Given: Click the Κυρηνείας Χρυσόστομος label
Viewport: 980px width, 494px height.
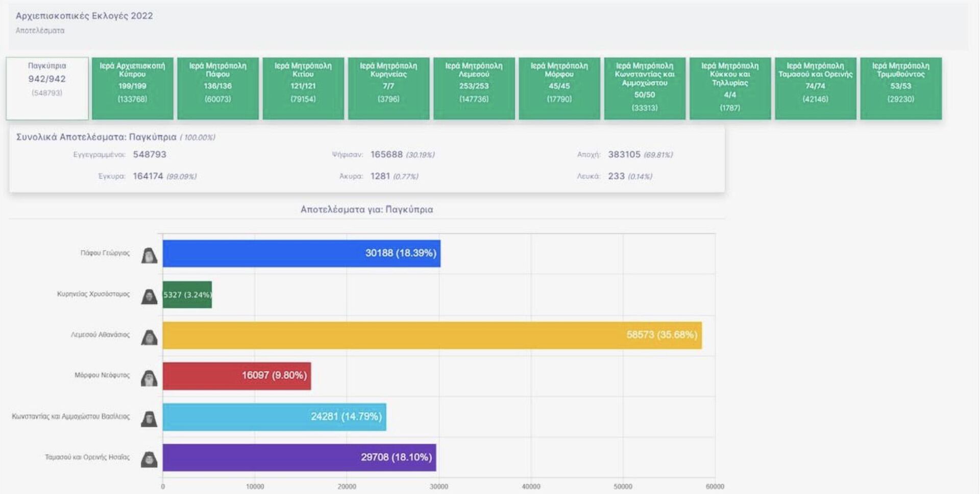Looking at the screenshot, I should tap(93, 294).
